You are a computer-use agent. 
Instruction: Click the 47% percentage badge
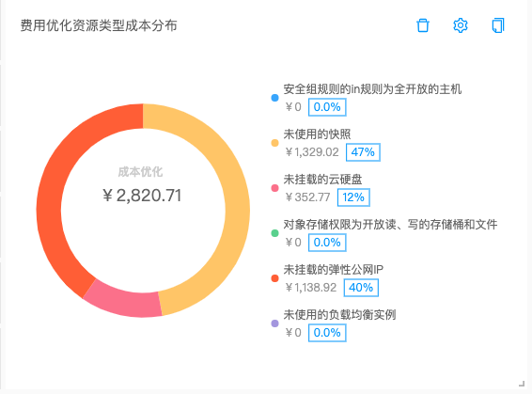point(363,152)
